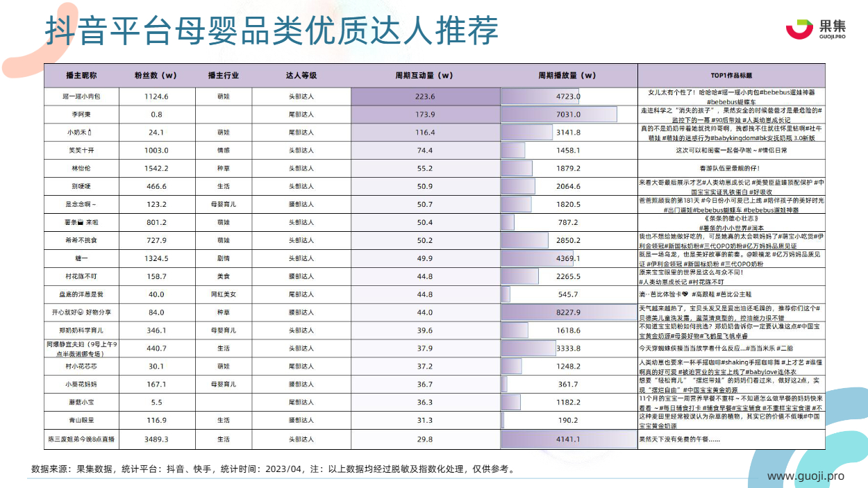This screenshot has width=868, height=488.
Task: Click the play count bar 7031.0
Action: pos(559,115)
